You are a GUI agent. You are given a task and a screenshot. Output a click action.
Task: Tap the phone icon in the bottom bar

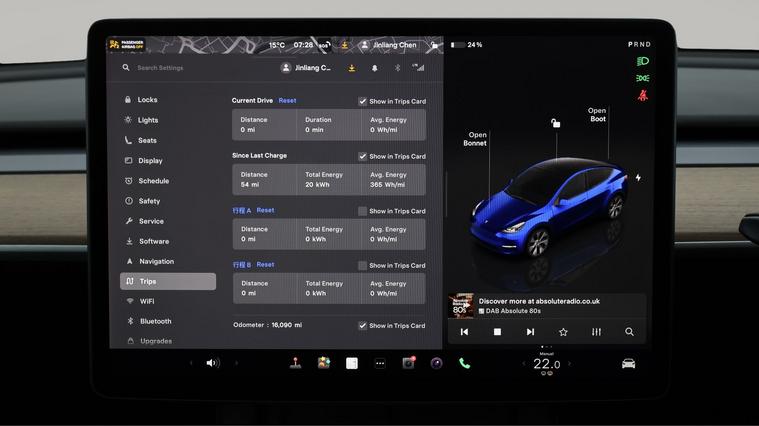[x=464, y=364]
